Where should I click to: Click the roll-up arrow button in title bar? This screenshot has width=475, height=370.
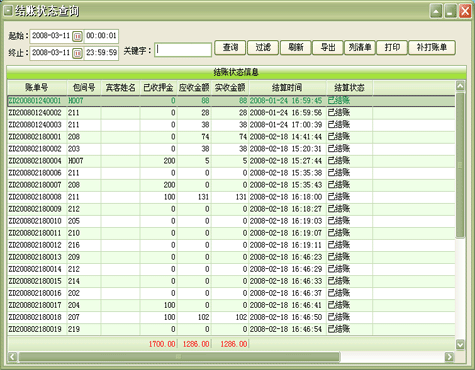point(436,11)
